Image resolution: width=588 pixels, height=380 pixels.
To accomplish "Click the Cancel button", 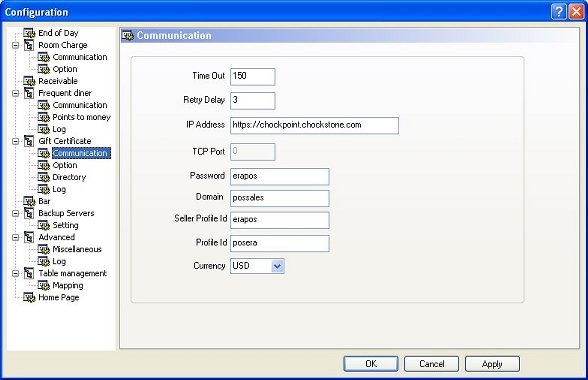I will (x=431, y=364).
